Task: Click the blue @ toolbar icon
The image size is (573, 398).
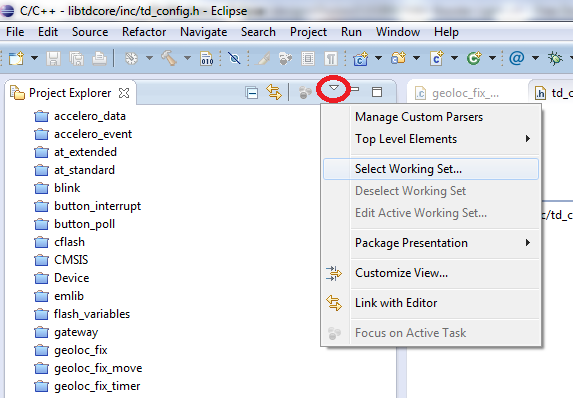Action: 517,58
